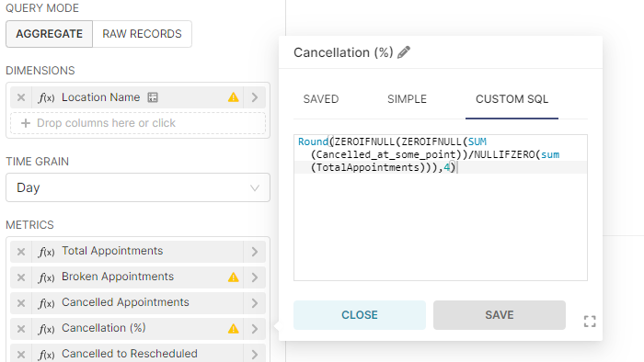
Task: Expand the Cancelled Appointments metric chevron
Action: coord(255,303)
